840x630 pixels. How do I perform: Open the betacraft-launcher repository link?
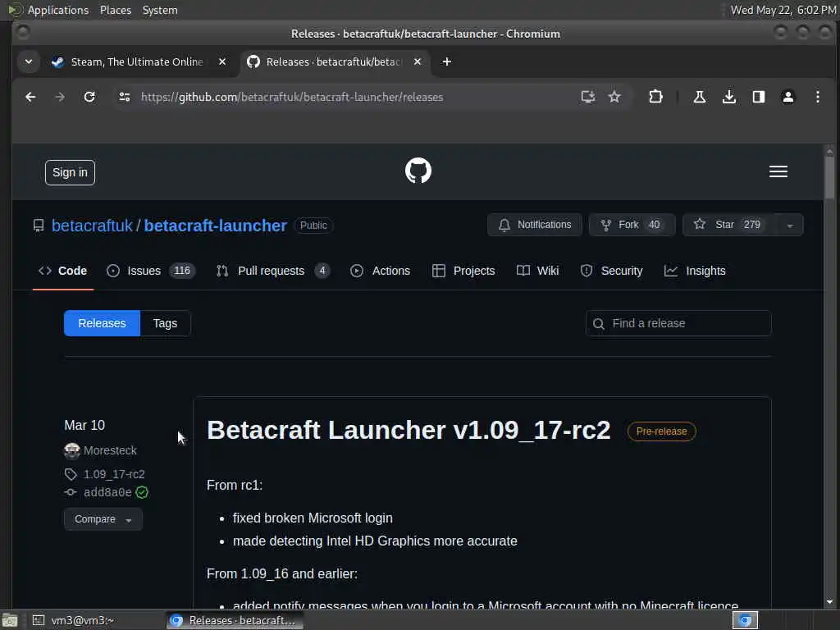click(x=216, y=226)
